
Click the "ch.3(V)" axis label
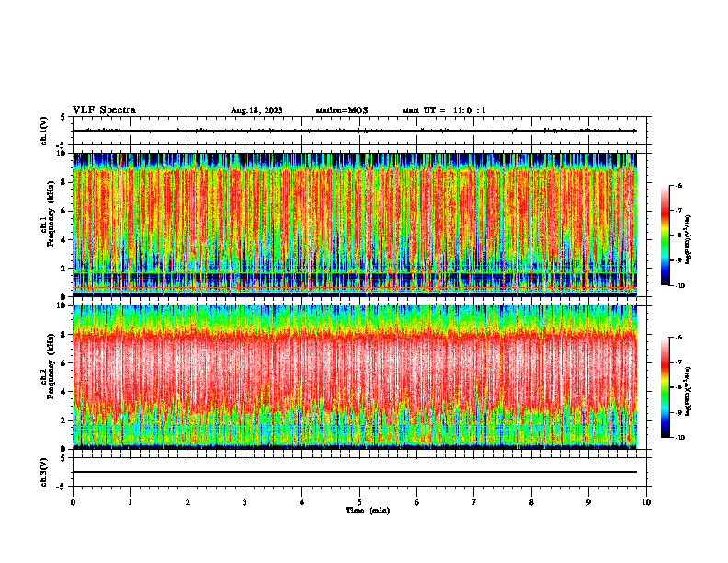(44, 472)
